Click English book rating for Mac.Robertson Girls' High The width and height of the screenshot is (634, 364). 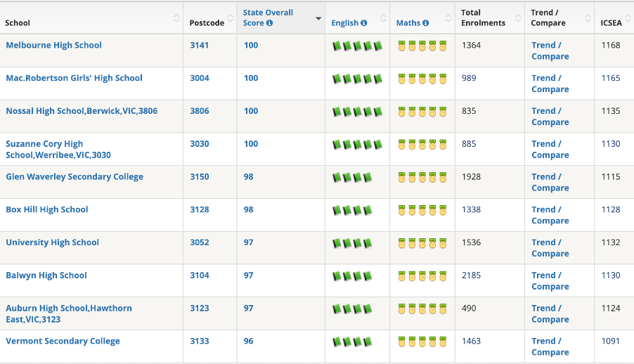[x=357, y=79]
